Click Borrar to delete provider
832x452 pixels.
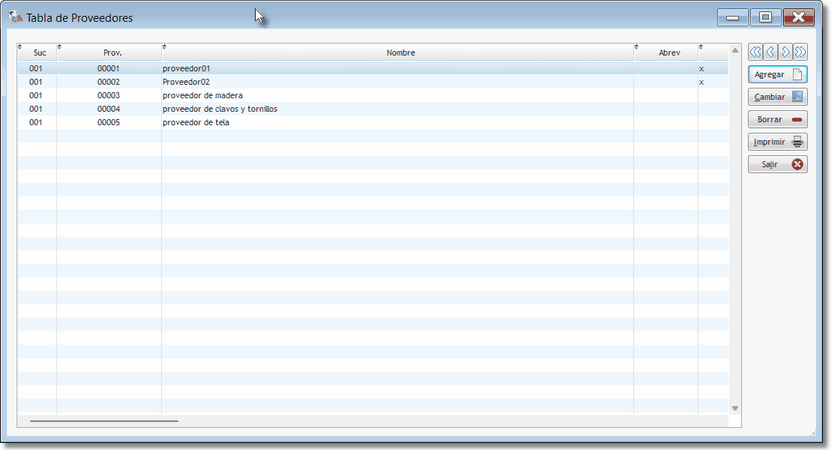[778, 119]
